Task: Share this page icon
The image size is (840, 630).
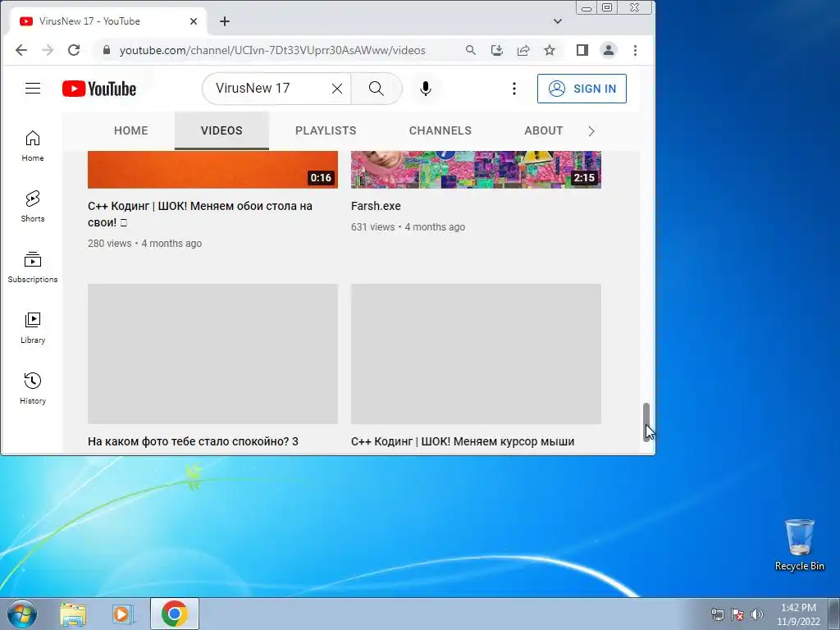Action: point(523,50)
